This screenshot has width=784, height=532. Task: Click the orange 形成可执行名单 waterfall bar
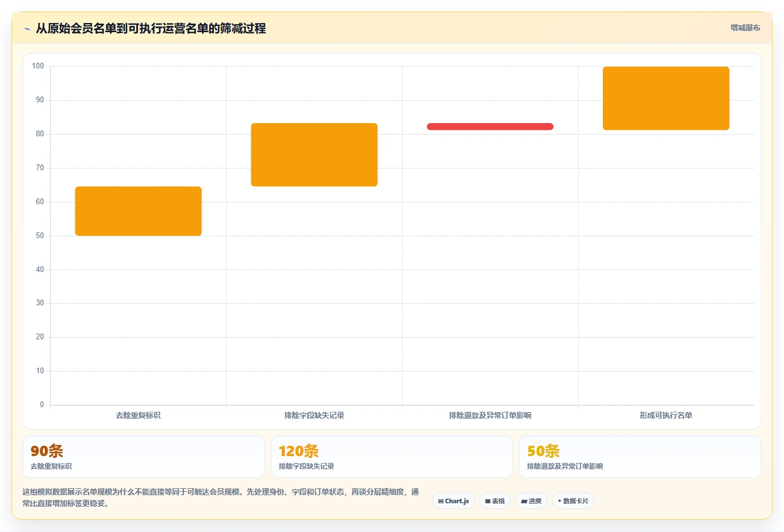666,98
